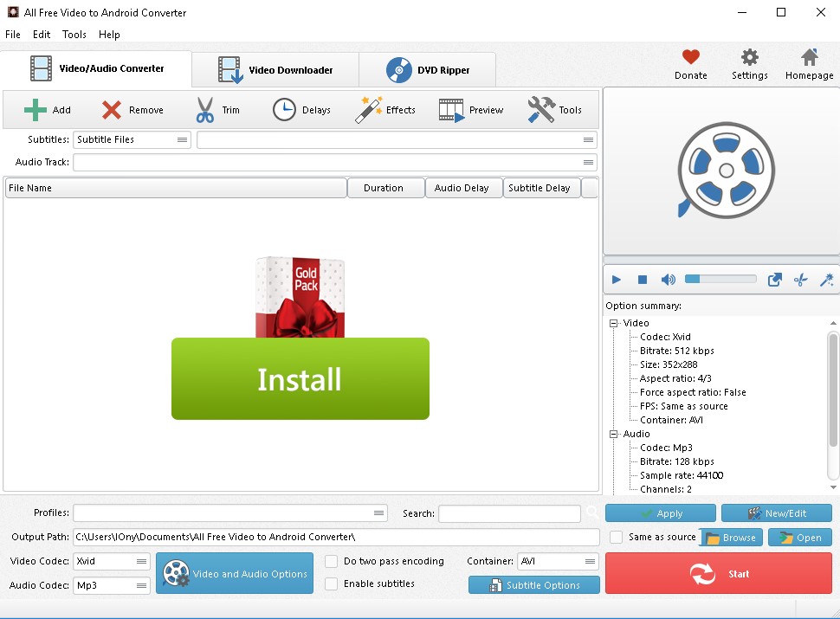Screen dimensions: 840x619
Task: Click the magic wand icon under the player
Action: [x=825, y=280]
